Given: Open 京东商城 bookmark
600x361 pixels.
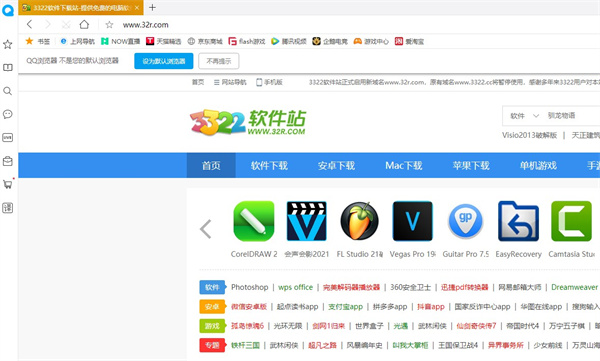Looking at the screenshot, I should pos(205,41).
